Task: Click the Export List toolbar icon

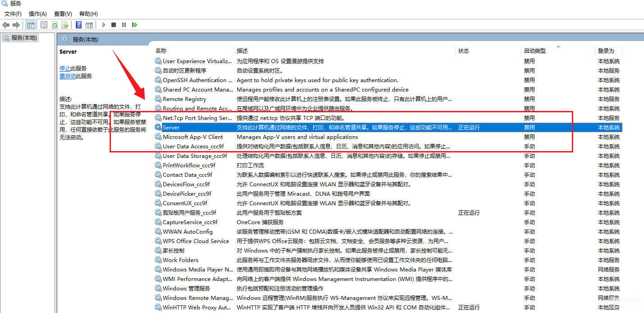Action: point(65,25)
